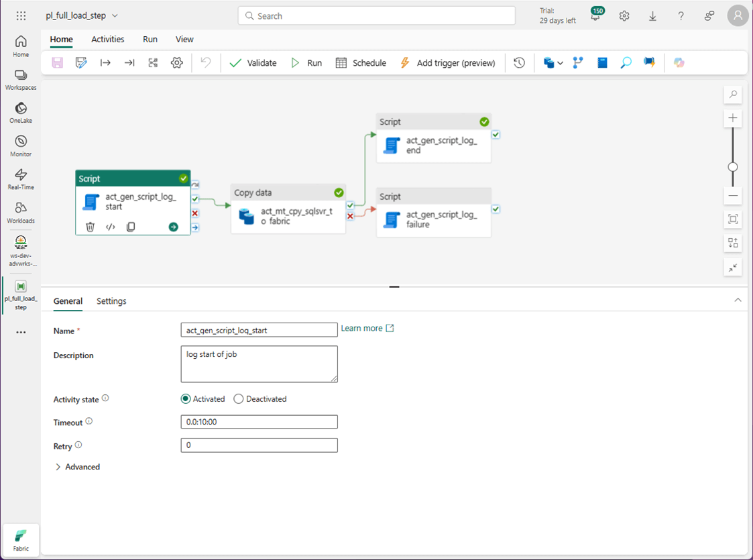View code for the selected Script activity

(111, 227)
